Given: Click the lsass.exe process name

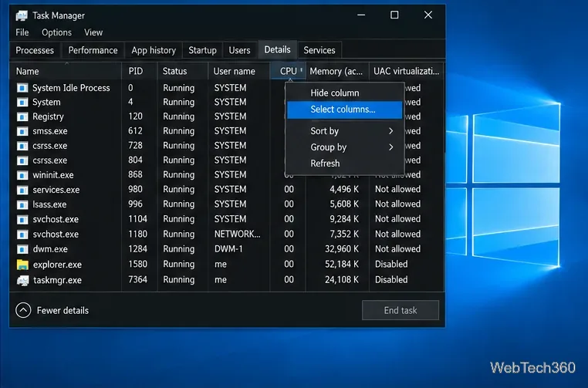Looking at the screenshot, I should click(49, 204).
